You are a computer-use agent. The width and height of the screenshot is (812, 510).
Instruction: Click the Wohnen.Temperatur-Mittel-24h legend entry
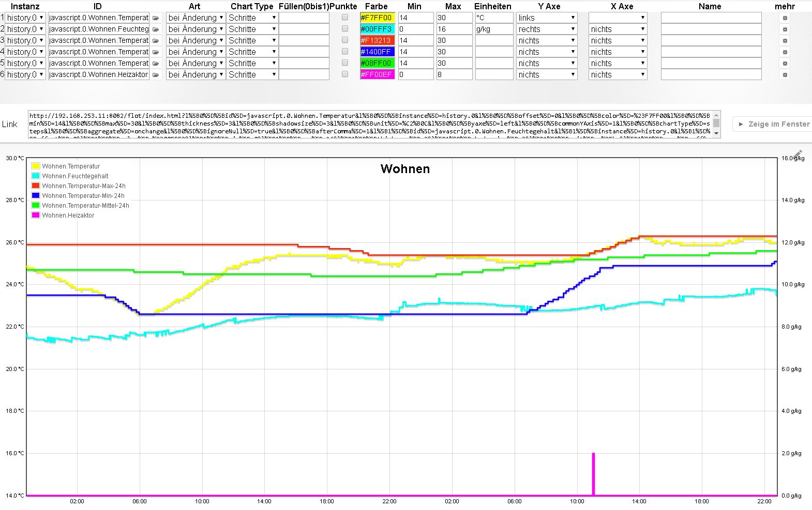click(x=80, y=206)
